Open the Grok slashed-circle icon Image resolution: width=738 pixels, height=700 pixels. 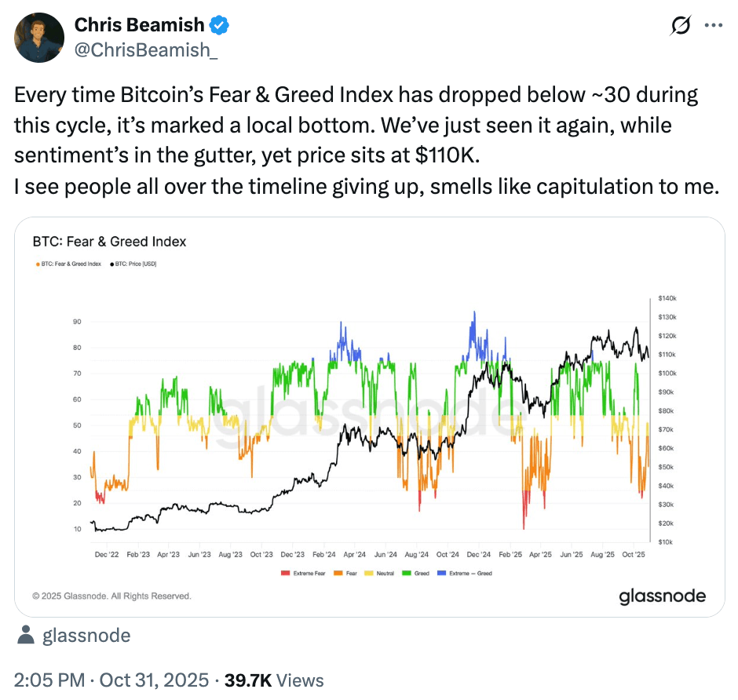point(681,26)
